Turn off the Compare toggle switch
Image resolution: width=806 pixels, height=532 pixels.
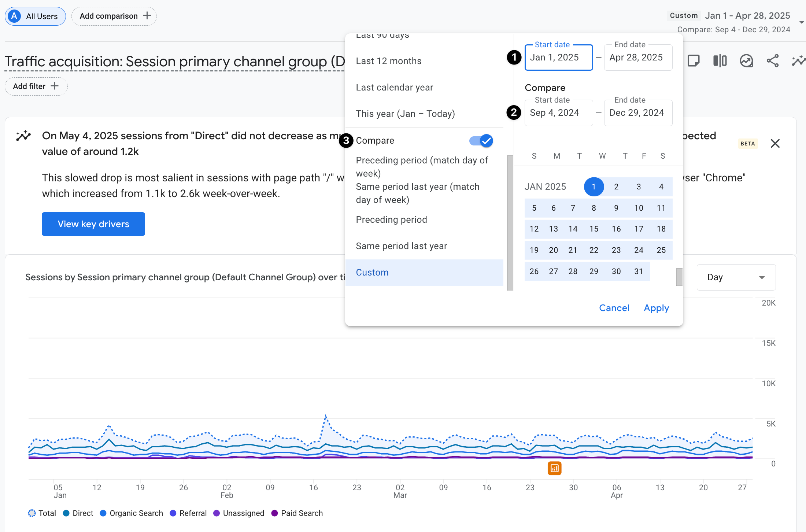pos(481,141)
